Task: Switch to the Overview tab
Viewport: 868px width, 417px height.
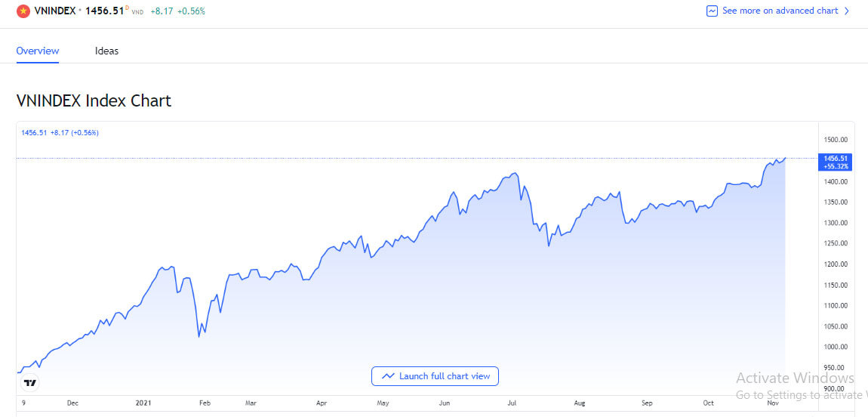Action: pos(38,51)
